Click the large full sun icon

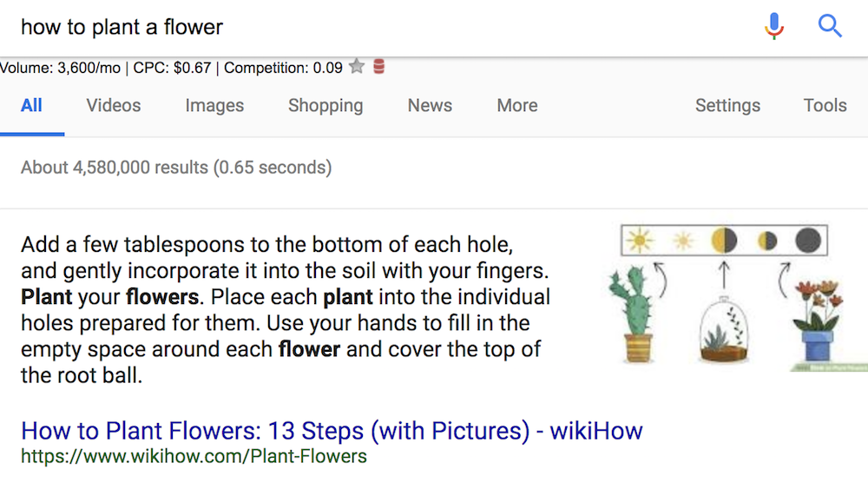click(640, 241)
